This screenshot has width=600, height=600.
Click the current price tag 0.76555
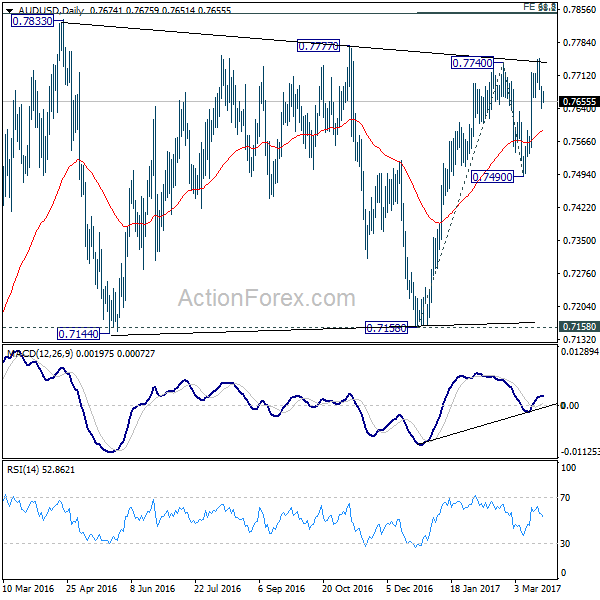[x=579, y=101]
